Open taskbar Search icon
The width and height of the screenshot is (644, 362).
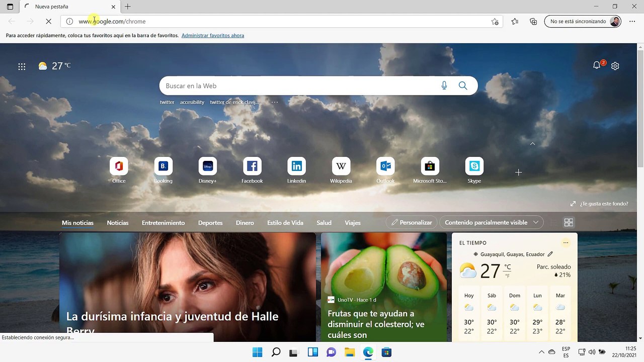point(276,352)
